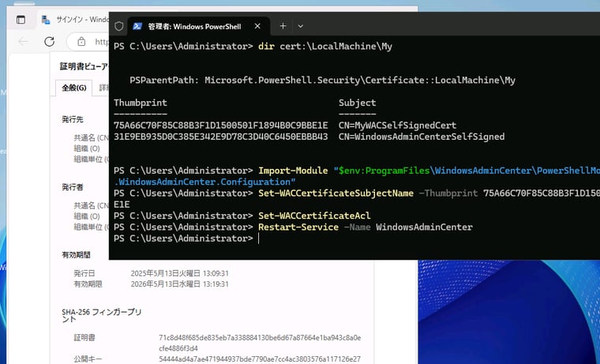600x364 pixels.
Task: Switch to the 詳細 tab in certificate viewer
Action: pos(103,88)
